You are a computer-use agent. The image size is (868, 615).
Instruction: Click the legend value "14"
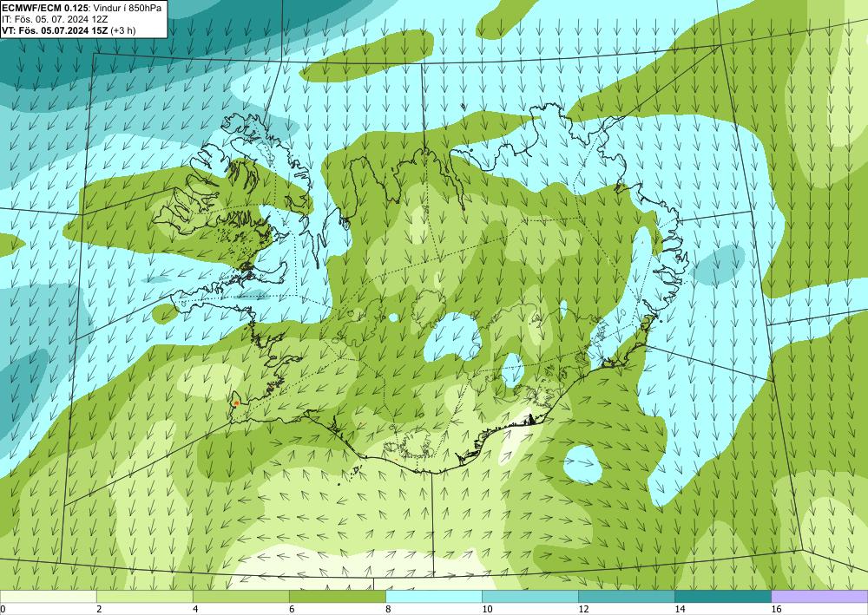680,609
